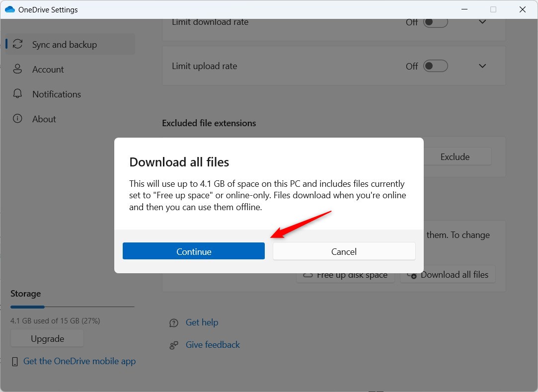Viewport: 538px width, 392px height.
Task: Click the download icon on Download all files
Action: click(x=413, y=275)
